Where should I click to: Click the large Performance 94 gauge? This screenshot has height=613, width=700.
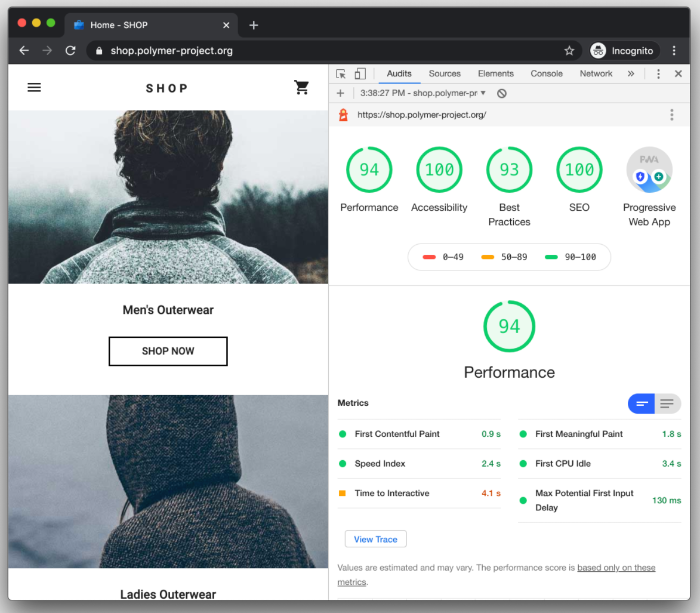(x=509, y=326)
